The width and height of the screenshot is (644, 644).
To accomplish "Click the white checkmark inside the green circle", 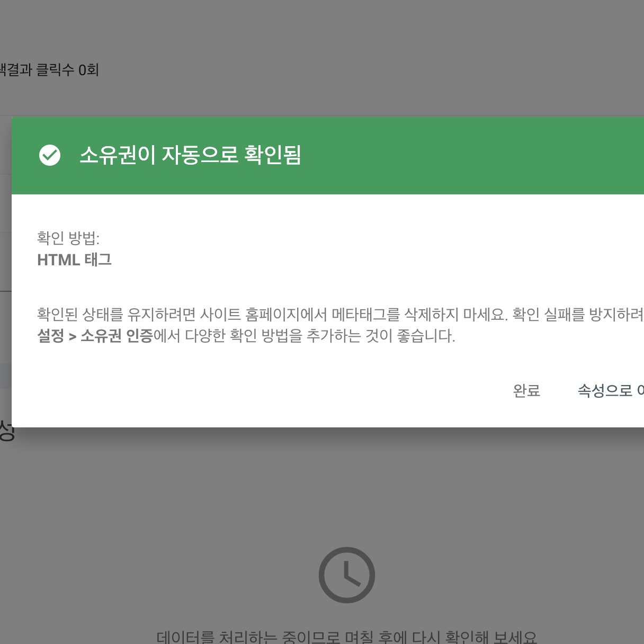I will click(x=50, y=155).
